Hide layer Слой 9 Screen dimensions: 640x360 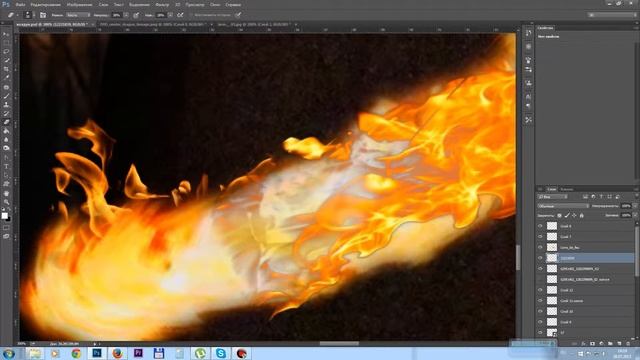pyautogui.click(x=540, y=322)
